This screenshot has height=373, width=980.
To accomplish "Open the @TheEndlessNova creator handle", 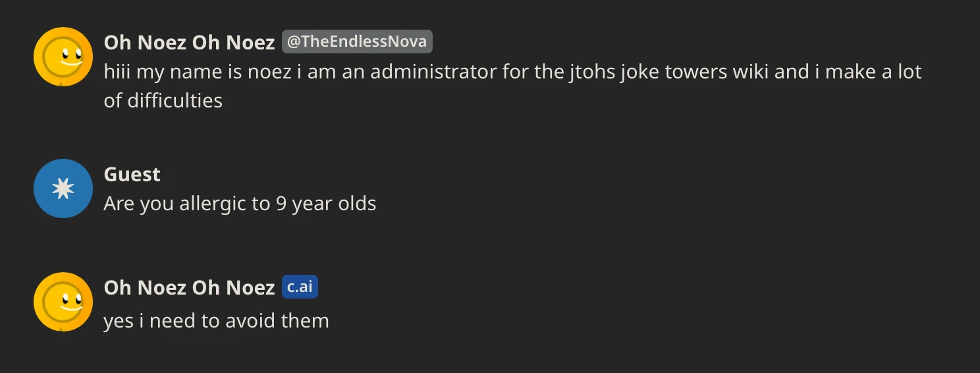I will pos(357,42).
